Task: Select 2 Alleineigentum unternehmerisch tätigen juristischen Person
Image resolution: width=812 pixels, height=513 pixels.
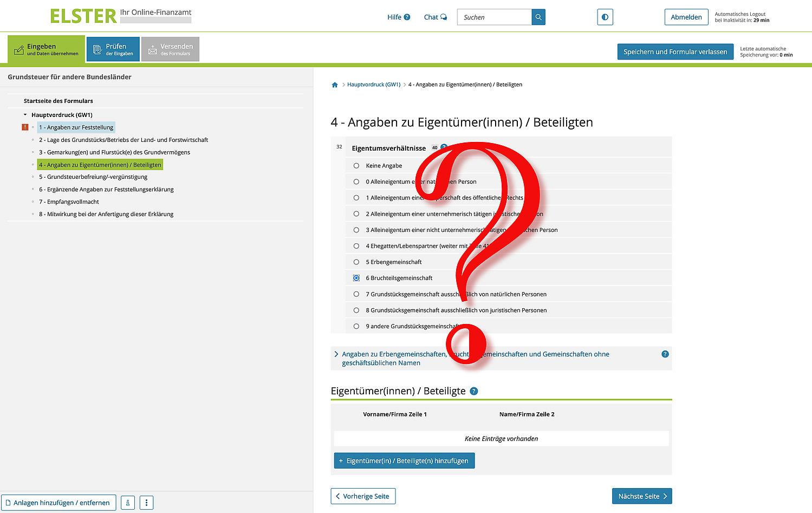Action: point(356,214)
